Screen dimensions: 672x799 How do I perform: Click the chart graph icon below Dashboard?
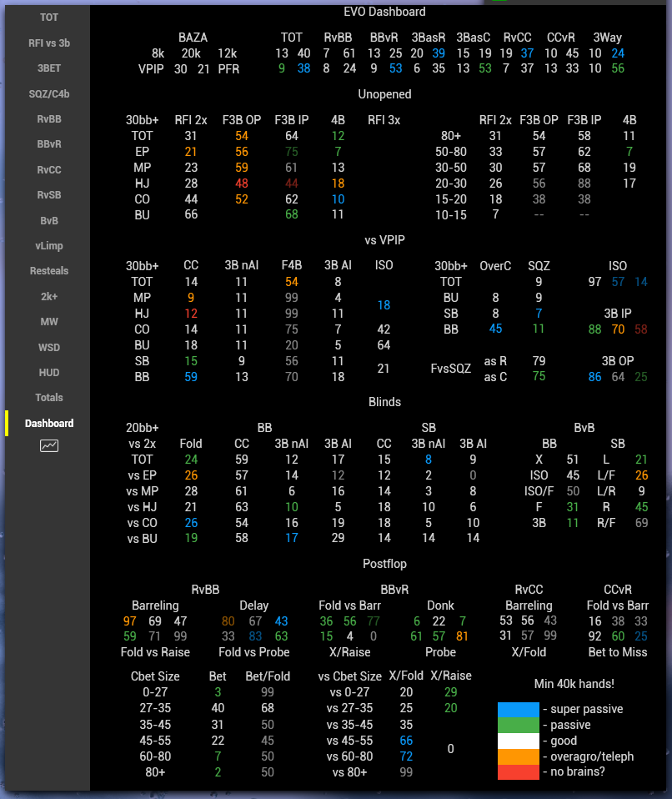click(x=49, y=446)
